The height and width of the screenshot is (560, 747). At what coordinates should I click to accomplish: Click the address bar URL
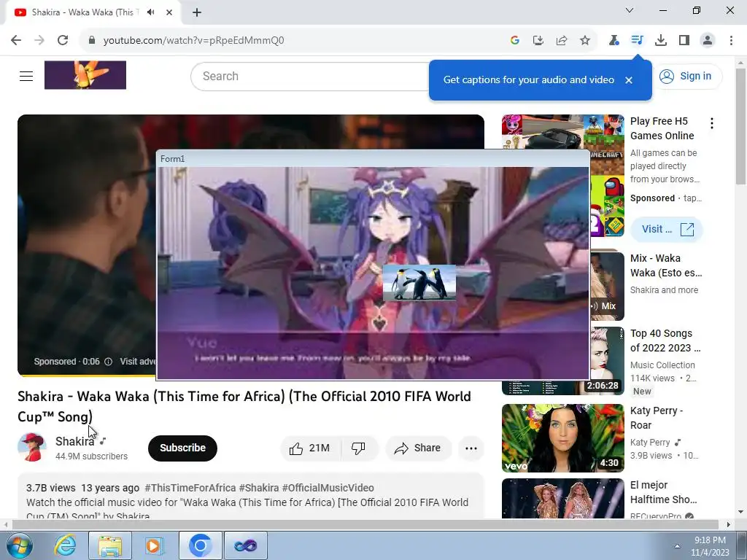(194, 40)
